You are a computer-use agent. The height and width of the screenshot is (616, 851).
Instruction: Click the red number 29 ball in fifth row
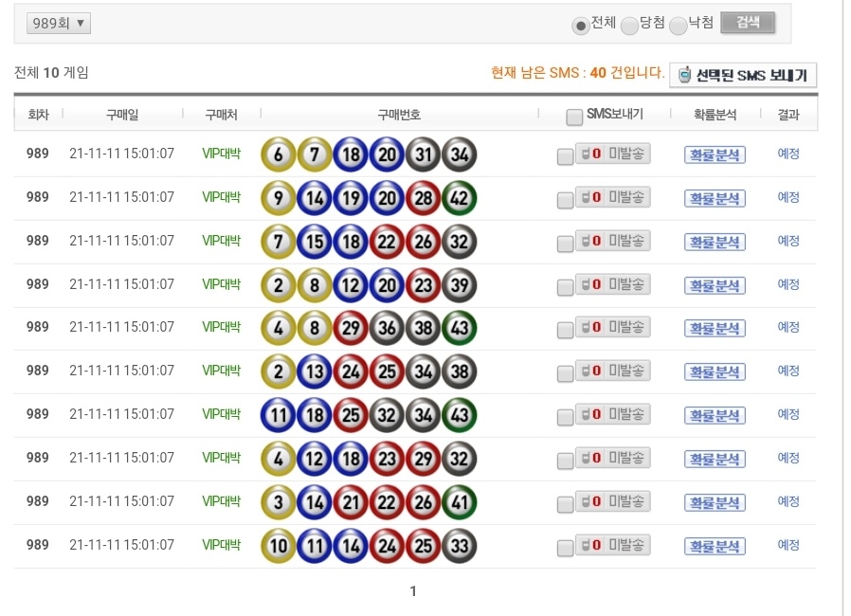click(351, 328)
